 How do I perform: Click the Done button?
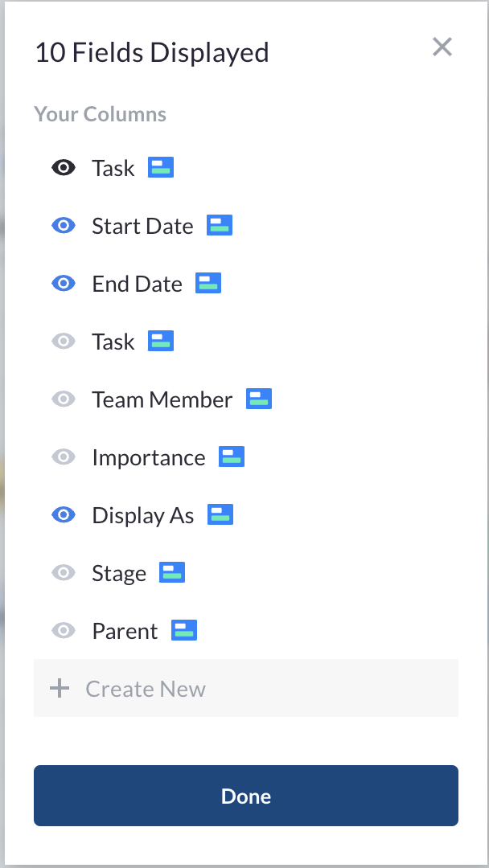pos(246,796)
